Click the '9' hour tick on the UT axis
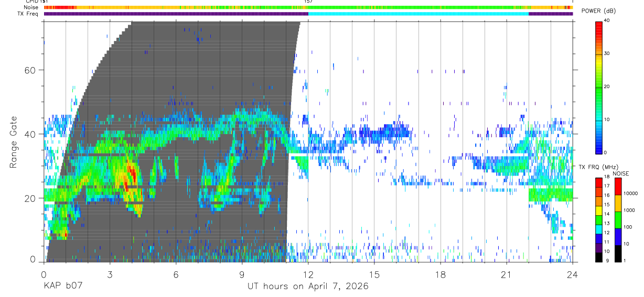The image size is (644, 297). pos(242,274)
